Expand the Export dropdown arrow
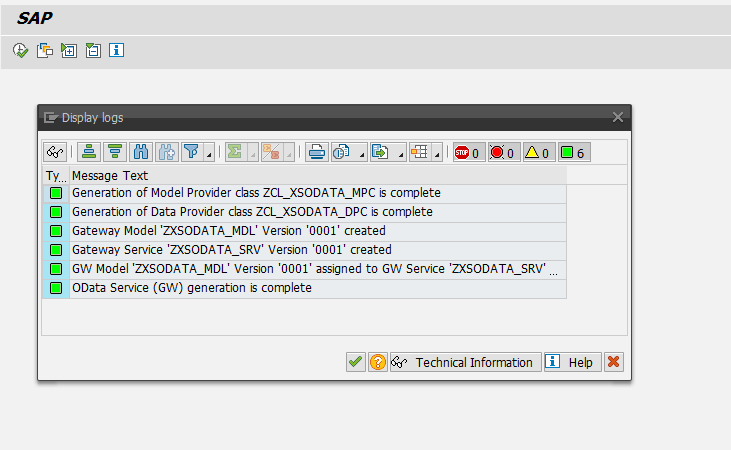Image resolution: width=731 pixels, height=450 pixels. pos(401,155)
